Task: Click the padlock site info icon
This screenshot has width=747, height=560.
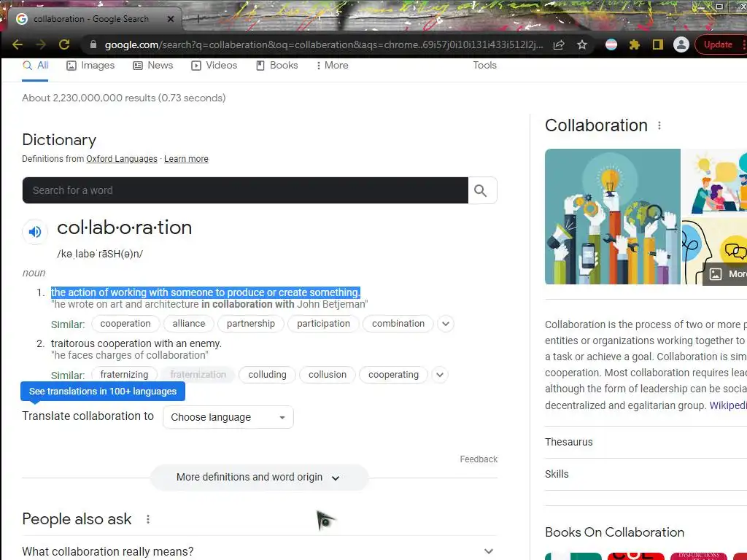Action: (x=93, y=44)
